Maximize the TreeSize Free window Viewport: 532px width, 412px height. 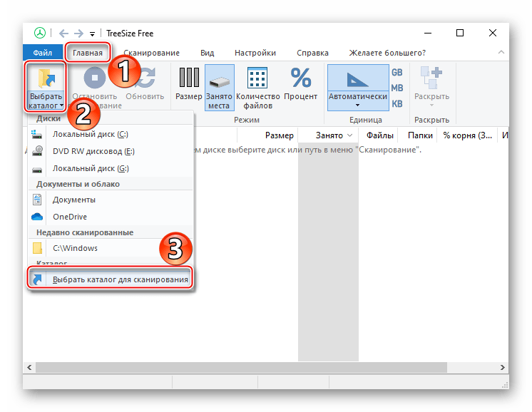click(x=460, y=33)
